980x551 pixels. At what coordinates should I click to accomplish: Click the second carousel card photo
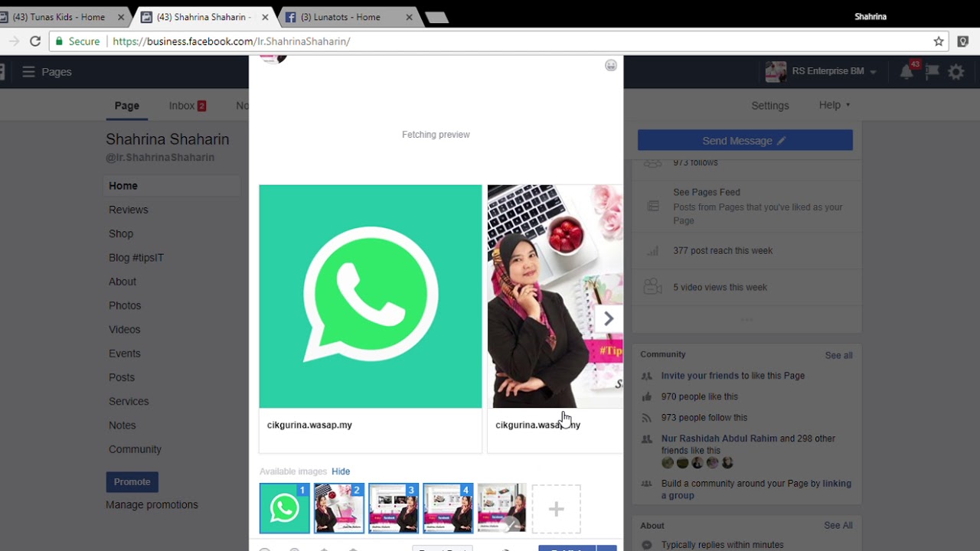555,296
